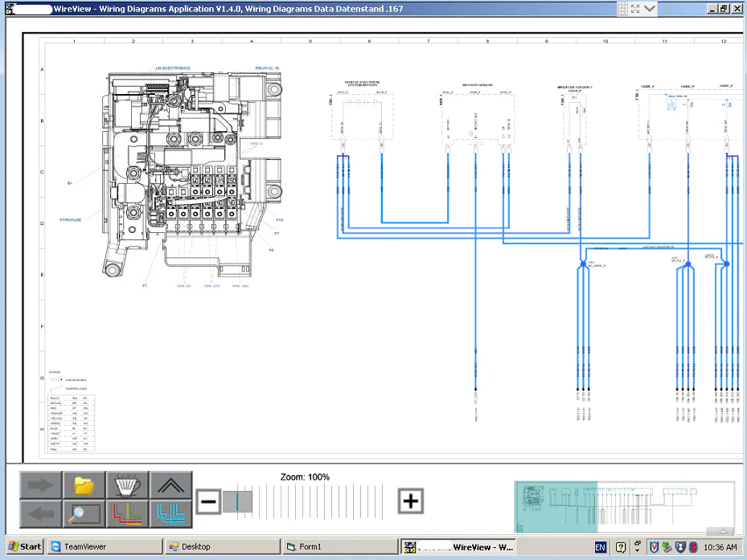Click the zoom slider handle
747x560 pixels.
click(x=238, y=501)
